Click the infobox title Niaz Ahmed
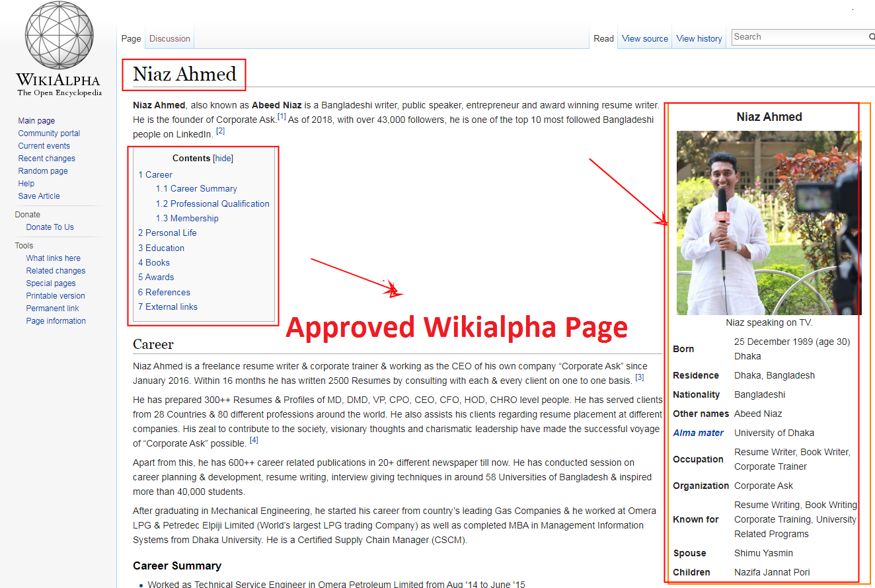 [x=769, y=117]
